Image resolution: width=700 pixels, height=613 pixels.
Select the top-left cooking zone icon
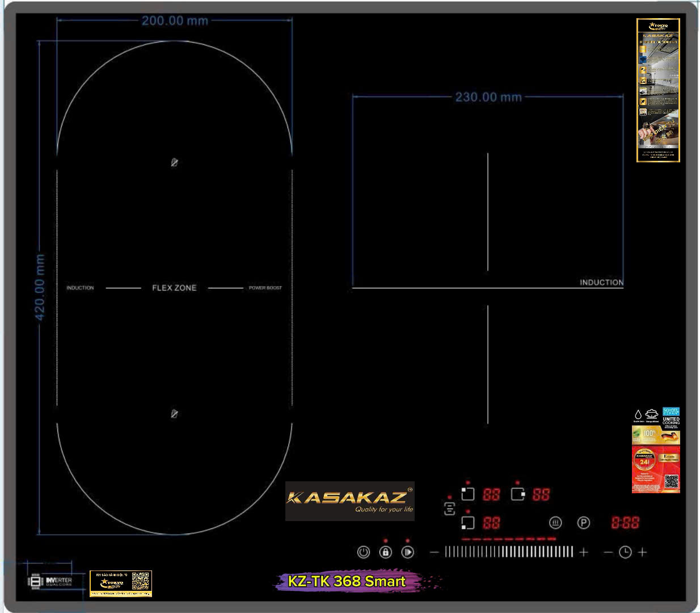click(x=467, y=494)
